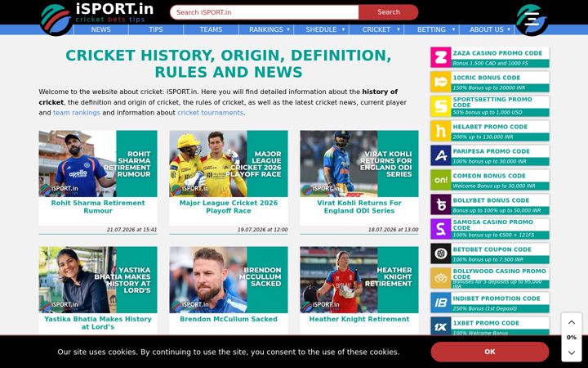Image resolution: width=588 pixels, height=368 pixels.
Task: Click the Virat Kohli article thumbnail image
Action: pos(359,164)
